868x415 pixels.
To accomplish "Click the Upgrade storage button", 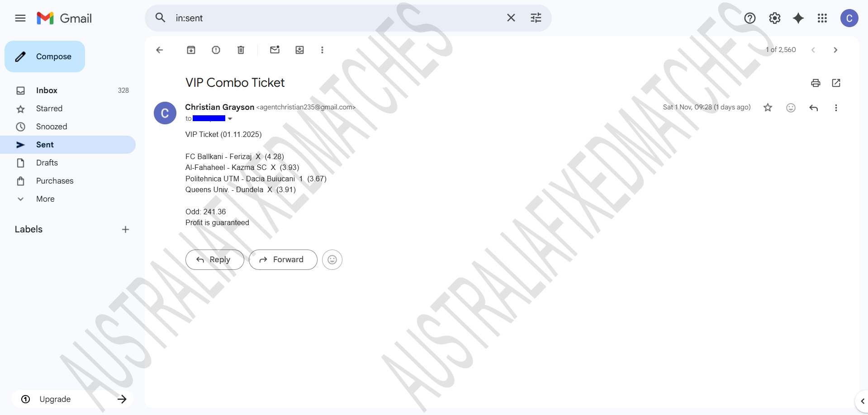I will (x=72, y=399).
